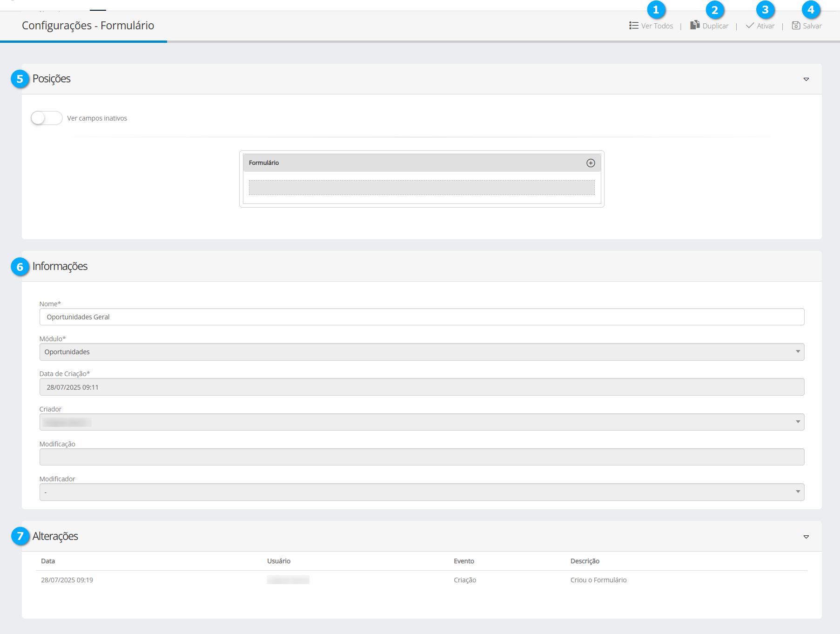The height and width of the screenshot is (634, 840).
Task: Click the Ver Todos list icon
Action: pyautogui.click(x=633, y=26)
